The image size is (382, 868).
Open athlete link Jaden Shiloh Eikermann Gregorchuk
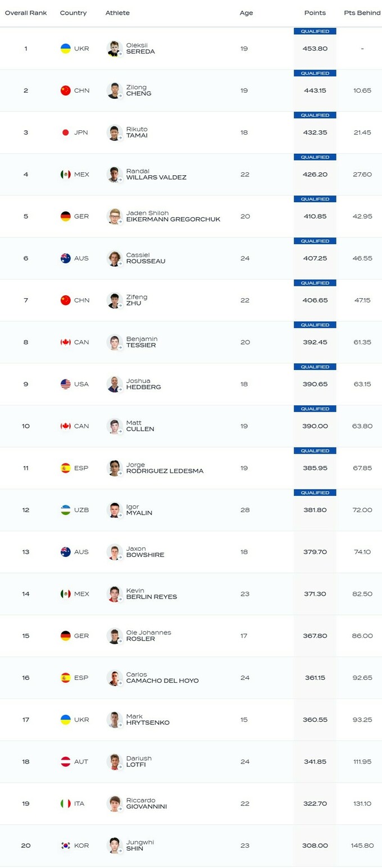pyautogui.click(x=173, y=216)
